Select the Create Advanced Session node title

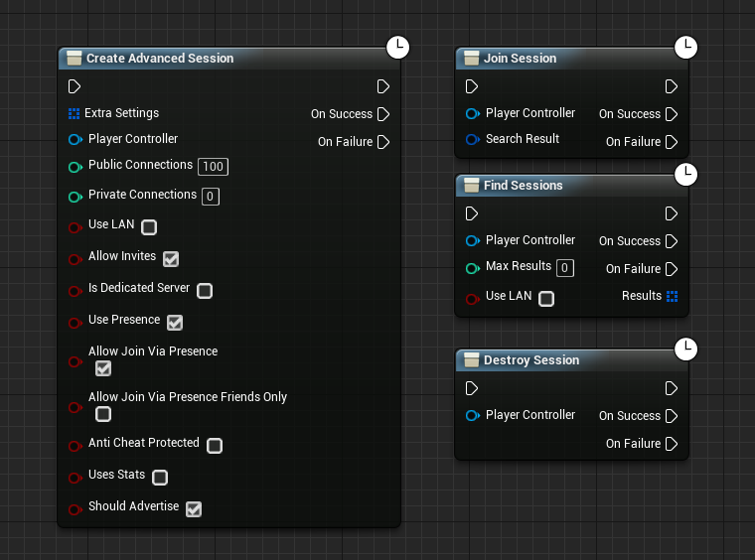tap(160, 59)
